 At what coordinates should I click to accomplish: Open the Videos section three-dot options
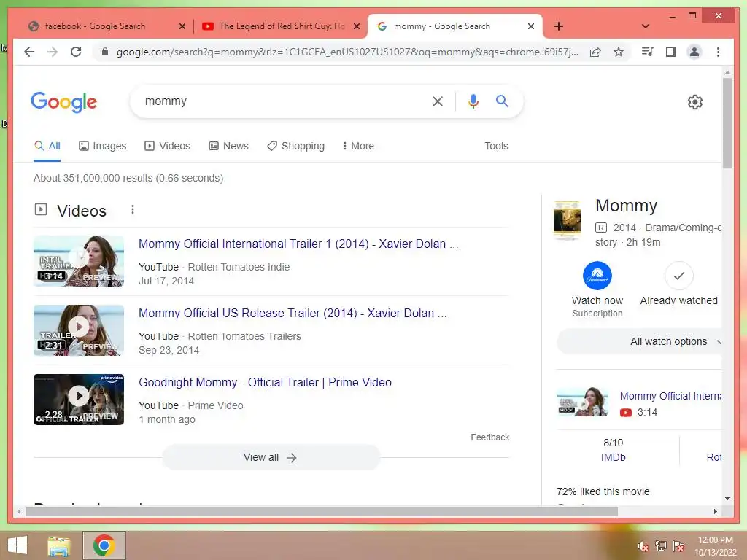coord(133,209)
